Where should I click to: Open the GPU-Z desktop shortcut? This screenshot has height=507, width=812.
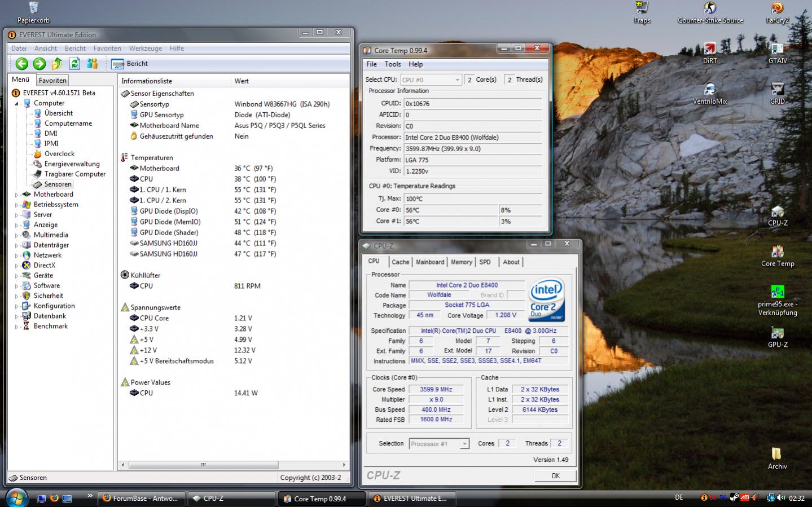pyautogui.click(x=778, y=337)
